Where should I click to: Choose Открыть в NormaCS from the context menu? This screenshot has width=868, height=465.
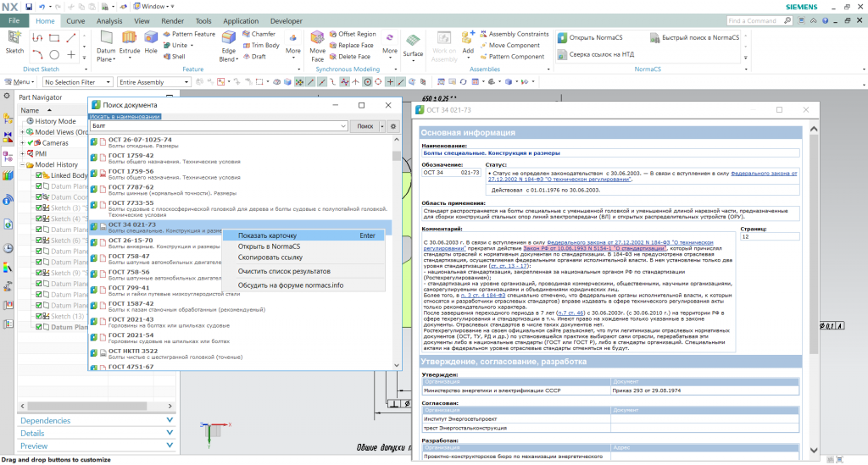[303, 246]
